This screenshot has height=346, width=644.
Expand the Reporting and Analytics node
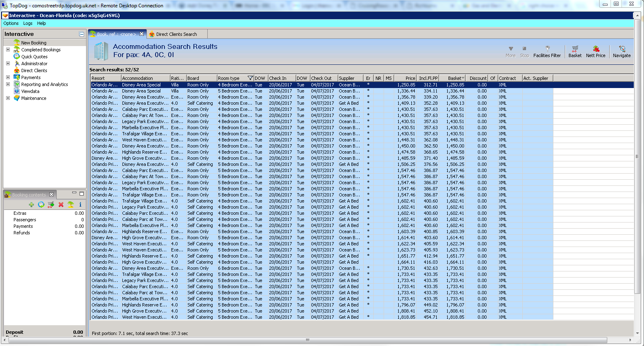(x=8, y=84)
